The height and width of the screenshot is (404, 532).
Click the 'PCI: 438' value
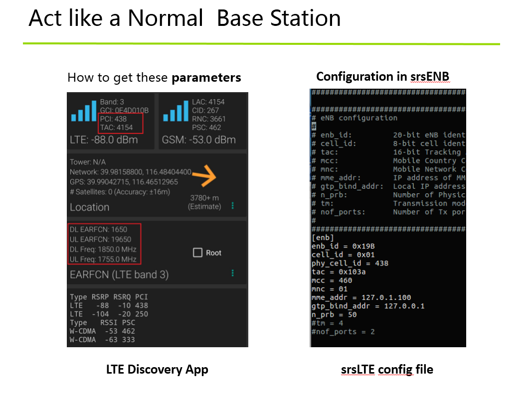(113, 119)
